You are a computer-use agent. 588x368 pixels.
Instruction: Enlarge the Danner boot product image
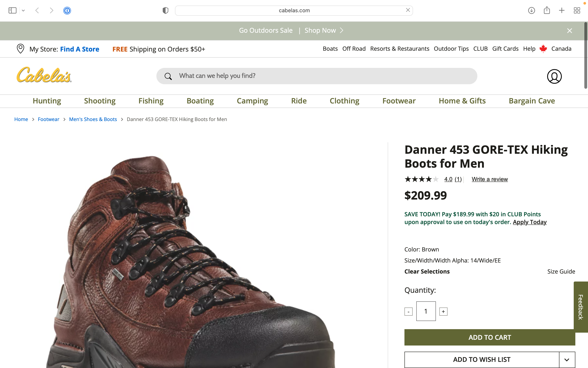click(x=190, y=262)
